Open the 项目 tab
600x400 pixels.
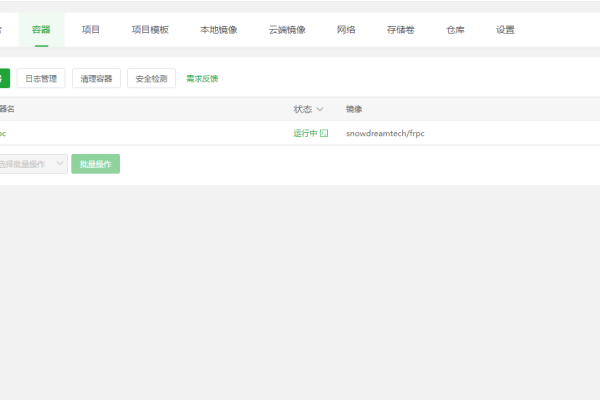pos(91,30)
